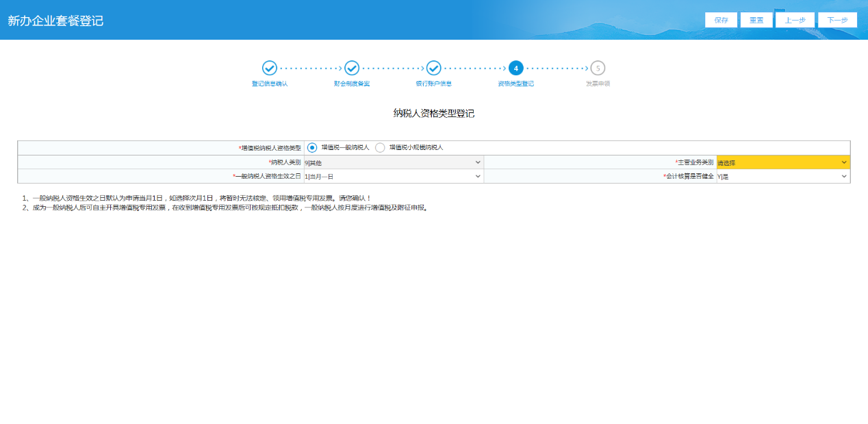868x424 pixels.
Task: Click the 资格类型登记 current step label
Action: tap(516, 84)
